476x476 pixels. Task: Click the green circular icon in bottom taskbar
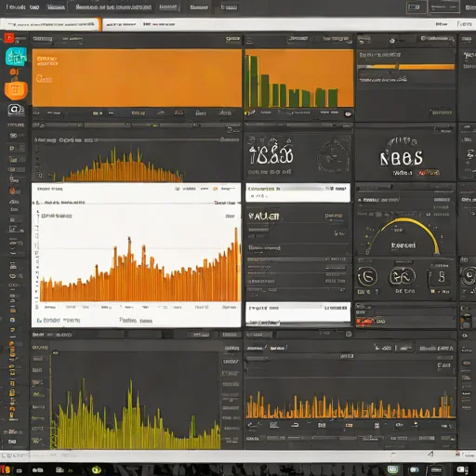[97, 469]
